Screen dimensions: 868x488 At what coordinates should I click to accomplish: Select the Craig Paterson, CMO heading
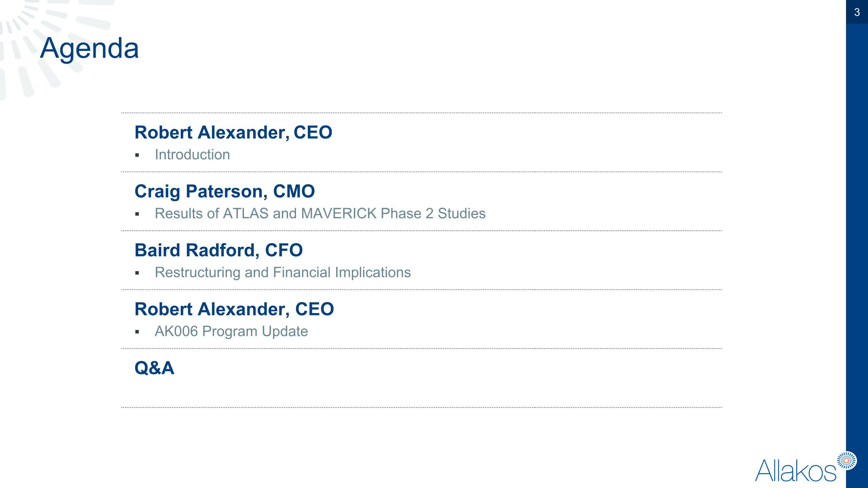(x=225, y=191)
